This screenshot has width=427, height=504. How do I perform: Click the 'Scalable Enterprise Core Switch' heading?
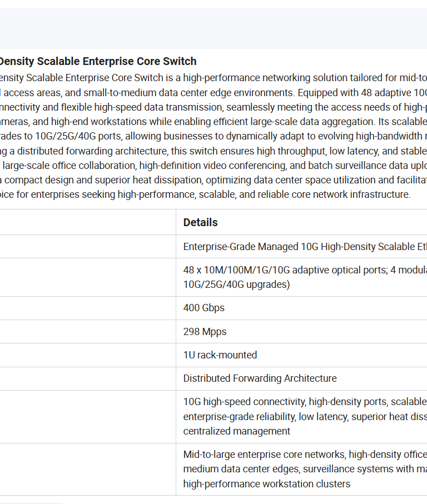pos(98,61)
